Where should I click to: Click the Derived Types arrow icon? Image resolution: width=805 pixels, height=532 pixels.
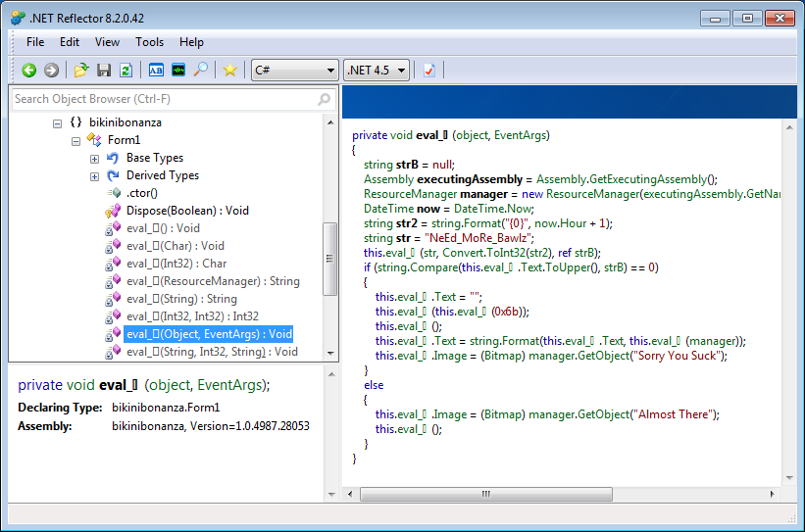point(113,175)
